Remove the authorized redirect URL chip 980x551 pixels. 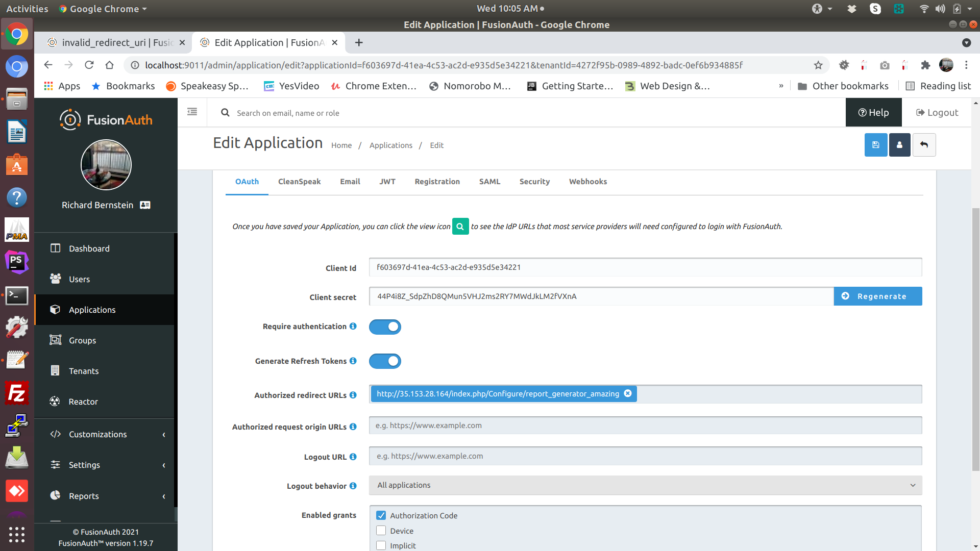pos(628,393)
